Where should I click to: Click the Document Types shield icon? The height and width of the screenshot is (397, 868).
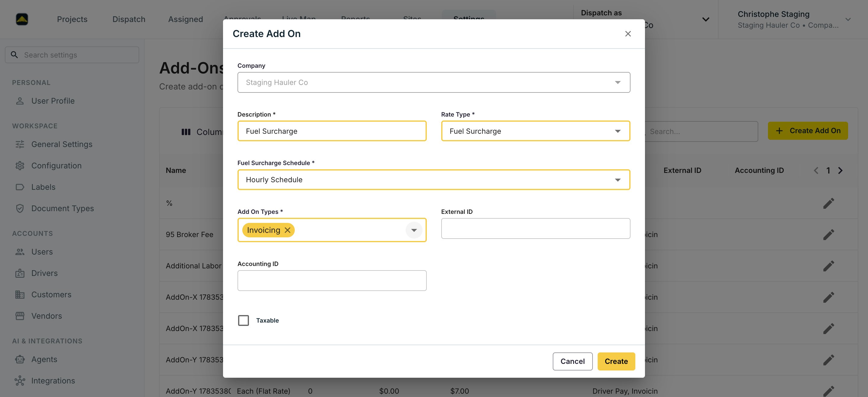pyautogui.click(x=20, y=208)
